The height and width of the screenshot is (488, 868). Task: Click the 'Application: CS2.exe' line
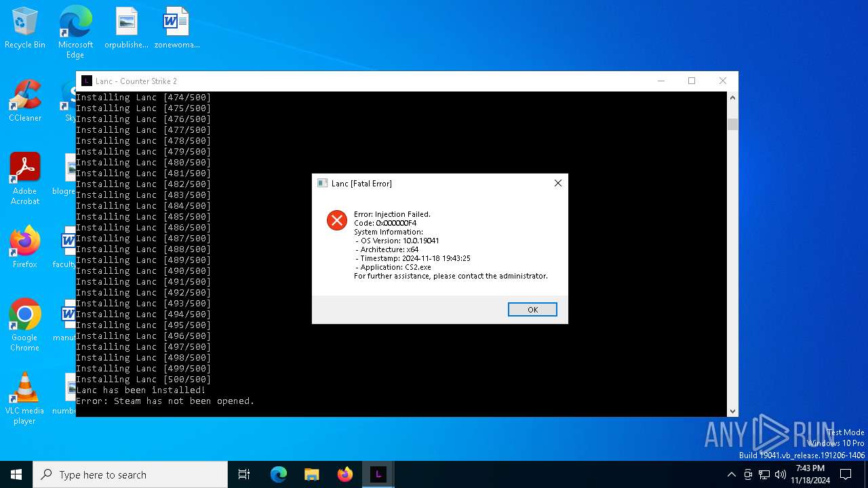[x=393, y=267]
